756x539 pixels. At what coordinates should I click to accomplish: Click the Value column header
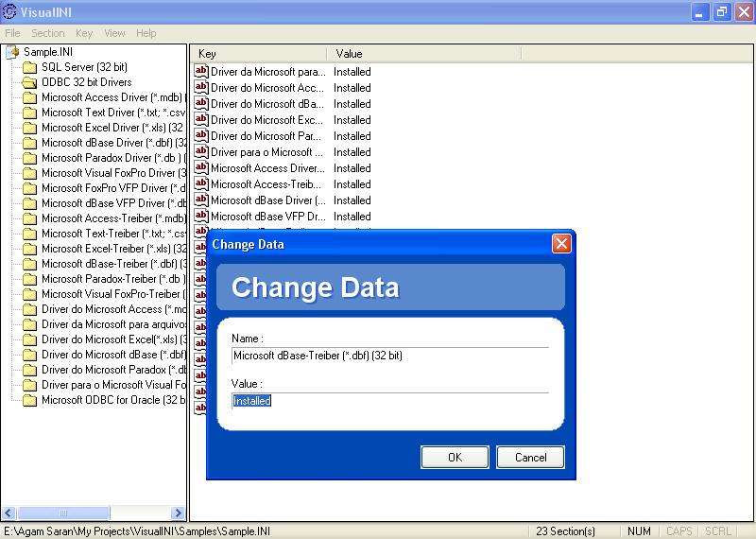[349, 54]
